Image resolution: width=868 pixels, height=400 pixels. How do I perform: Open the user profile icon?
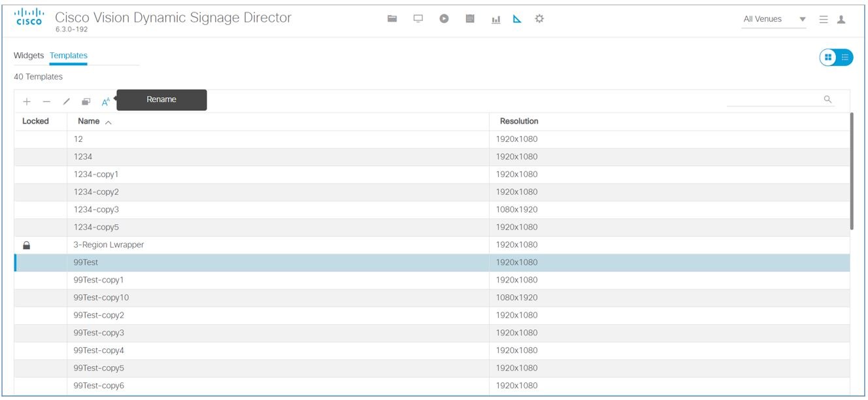pyautogui.click(x=841, y=20)
